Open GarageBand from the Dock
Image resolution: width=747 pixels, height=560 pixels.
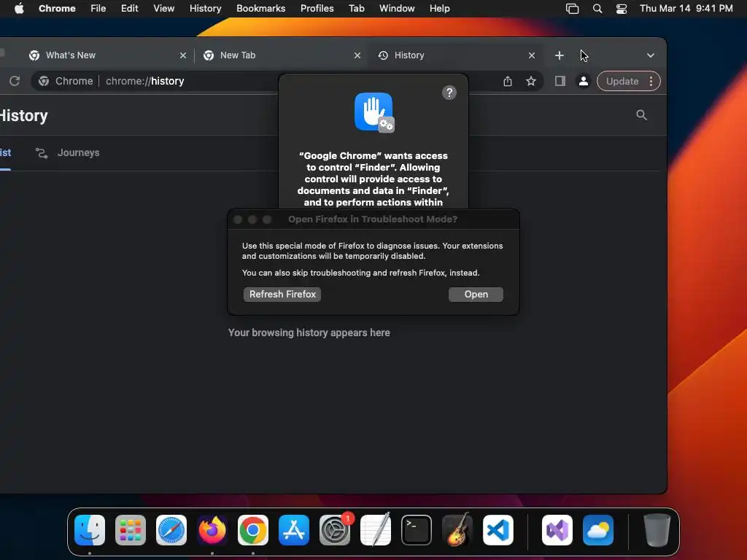tap(457, 530)
